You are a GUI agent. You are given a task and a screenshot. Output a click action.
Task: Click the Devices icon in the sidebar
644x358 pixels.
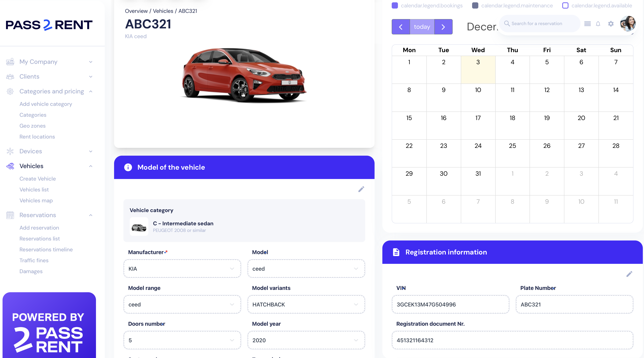point(10,151)
